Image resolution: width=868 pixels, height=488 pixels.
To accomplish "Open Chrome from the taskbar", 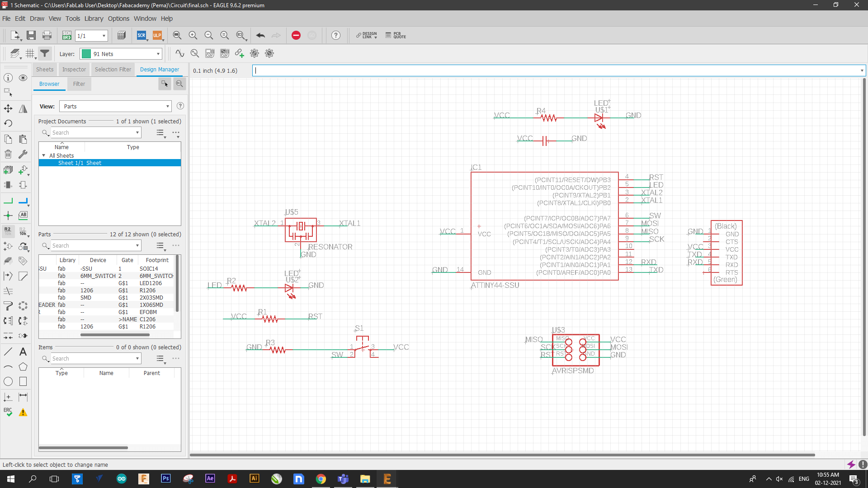I will tap(321, 479).
